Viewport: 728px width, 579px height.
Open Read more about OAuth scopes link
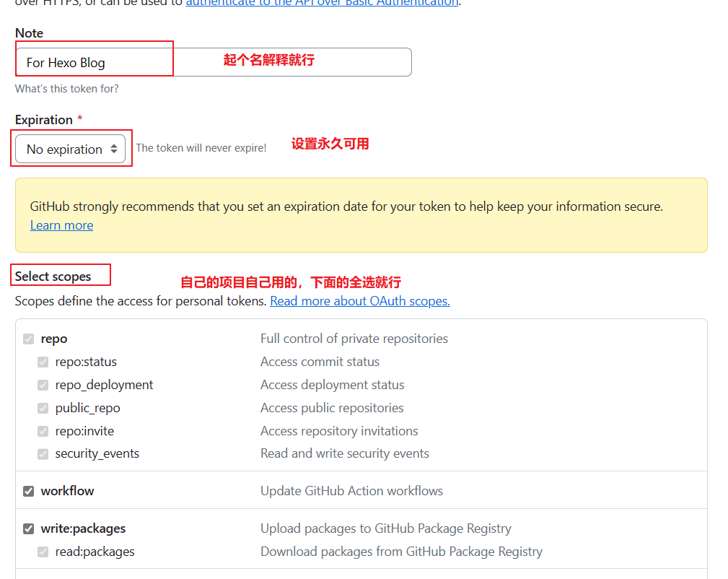point(359,301)
